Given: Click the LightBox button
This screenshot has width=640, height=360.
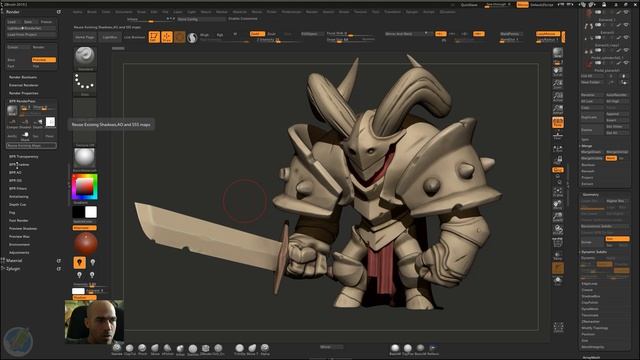Looking at the screenshot, I should point(109,37).
